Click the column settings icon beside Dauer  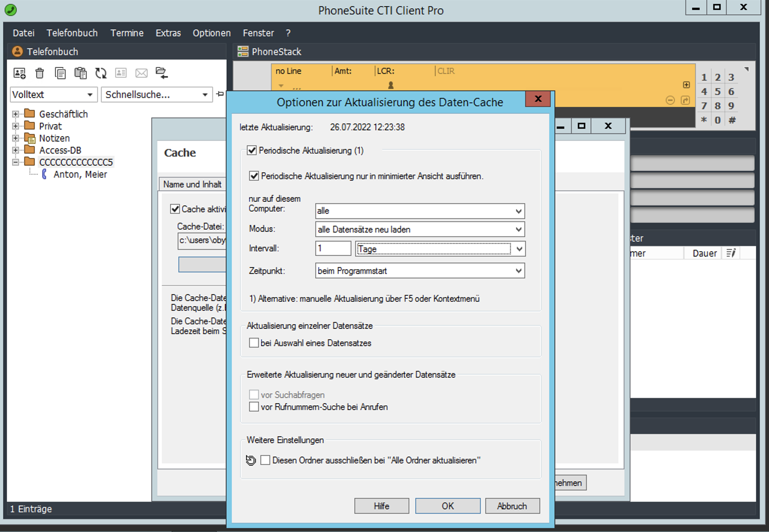[731, 253]
